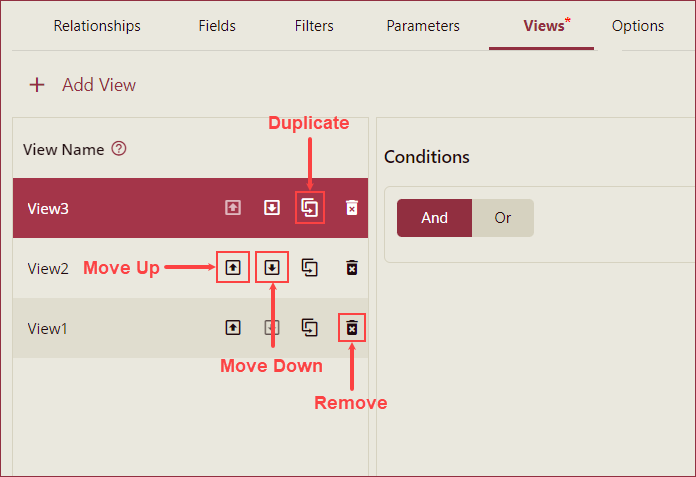The width and height of the screenshot is (696, 477).
Task: Move View1 up in list
Action: click(232, 327)
